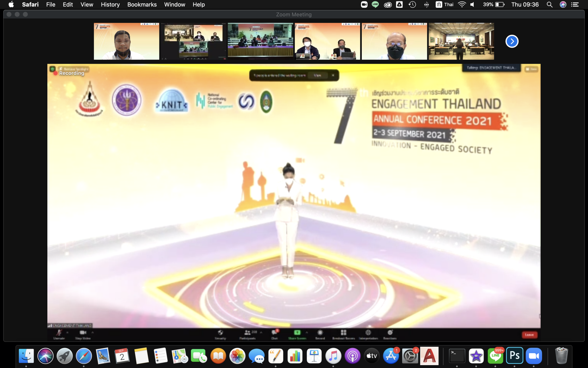Image resolution: width=588 pixels, height=368 pixels.
Task: Open the Books app in dock
Action: (x=218, y=356)
